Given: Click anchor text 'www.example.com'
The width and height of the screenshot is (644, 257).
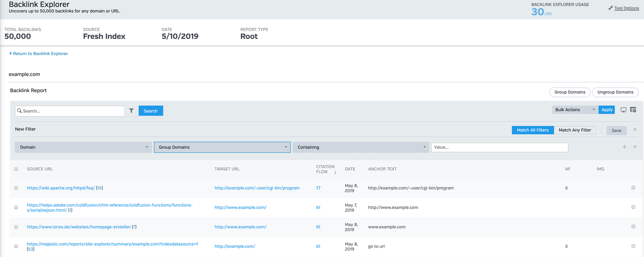Looking at the screenshot, I should [x=387, y=227].
